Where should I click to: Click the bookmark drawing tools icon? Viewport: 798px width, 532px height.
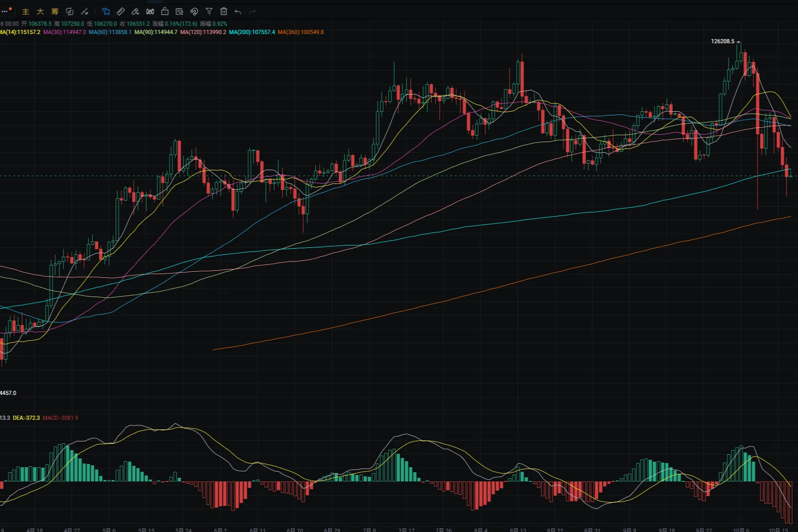point(106,11)
